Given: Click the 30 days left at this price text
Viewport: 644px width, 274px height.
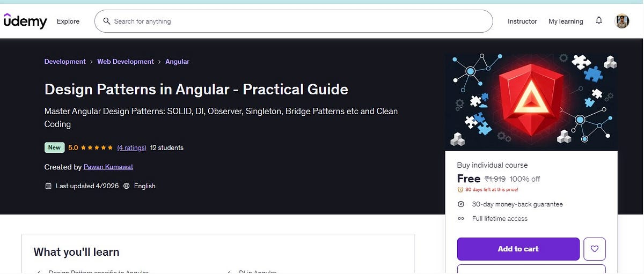Looking at the screenshot, I should pyautogui.click(x=492, y=189).
